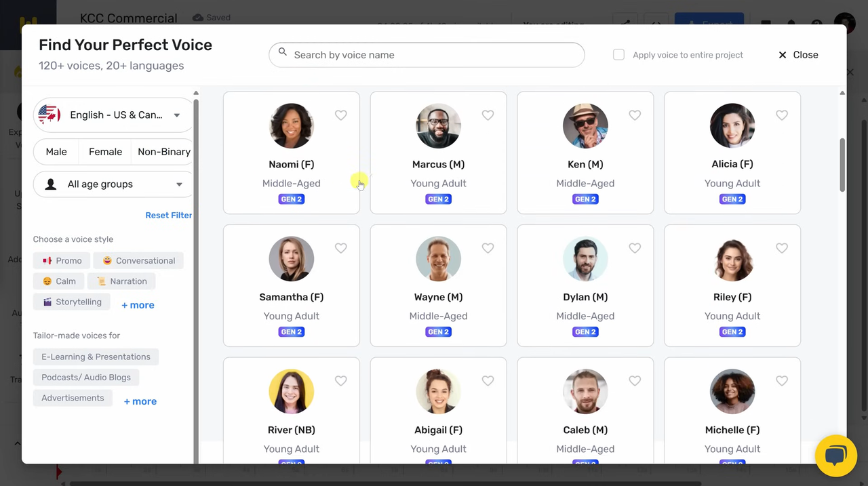
Task: Click the voice list vertical scrollbar
Action: tap(842, 165)
